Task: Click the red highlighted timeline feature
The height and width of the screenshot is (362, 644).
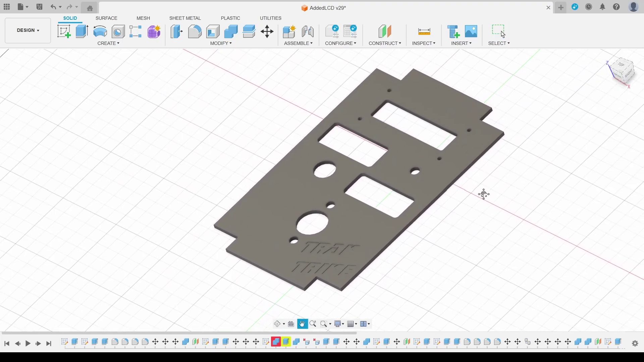Action: [x=276, y=342]
